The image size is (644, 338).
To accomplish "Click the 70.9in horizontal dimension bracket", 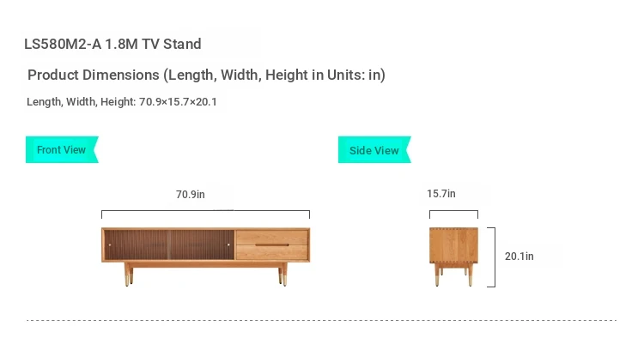I will [206, 214].
